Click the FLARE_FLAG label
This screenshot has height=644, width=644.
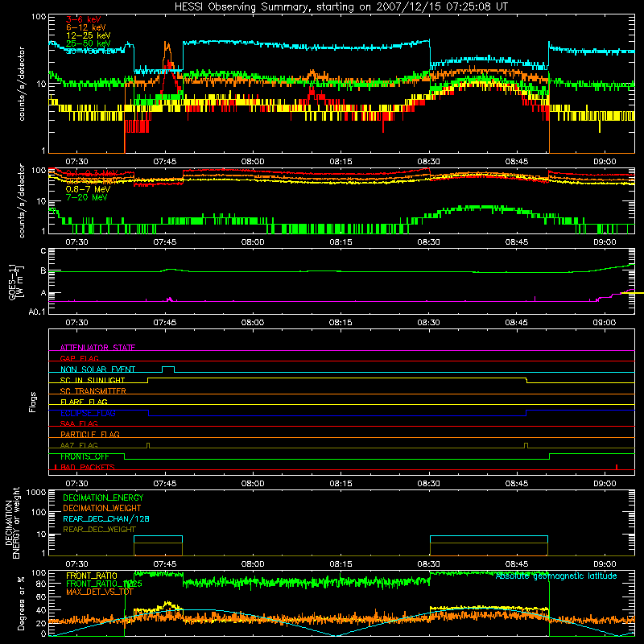pos(84,402)
